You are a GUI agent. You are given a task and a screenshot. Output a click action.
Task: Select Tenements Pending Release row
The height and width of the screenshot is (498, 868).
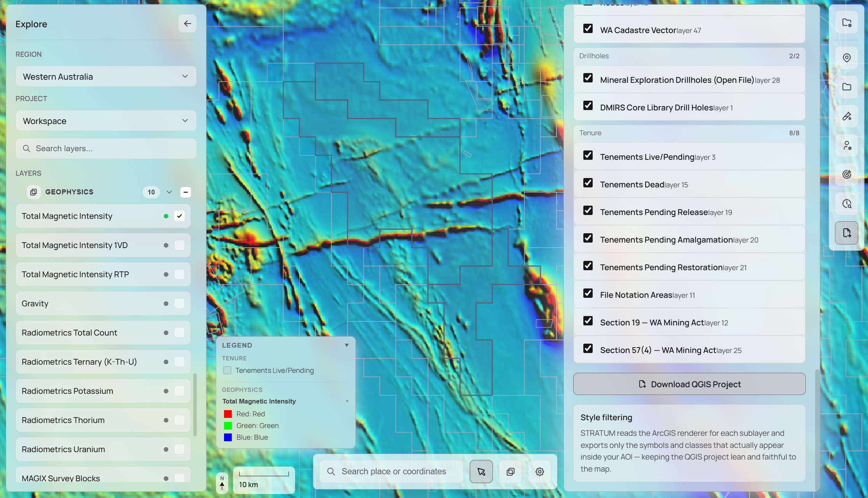pos(689,212)
